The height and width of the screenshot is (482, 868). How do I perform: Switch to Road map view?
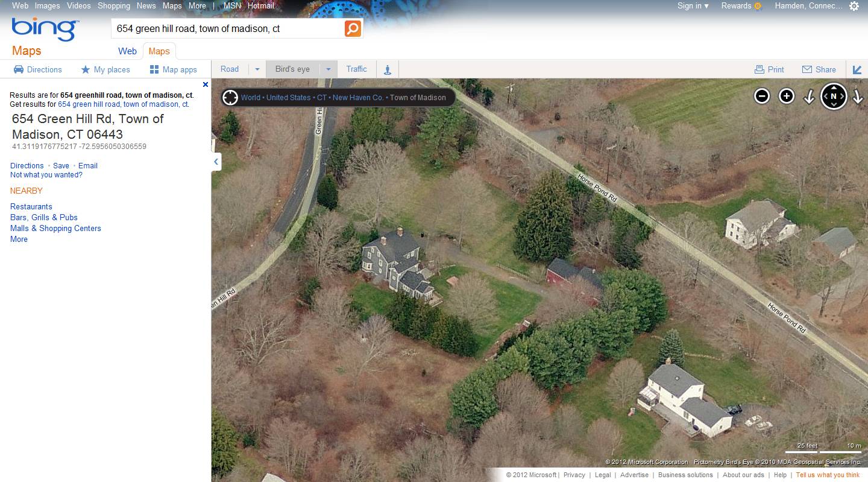click(230, 69)
